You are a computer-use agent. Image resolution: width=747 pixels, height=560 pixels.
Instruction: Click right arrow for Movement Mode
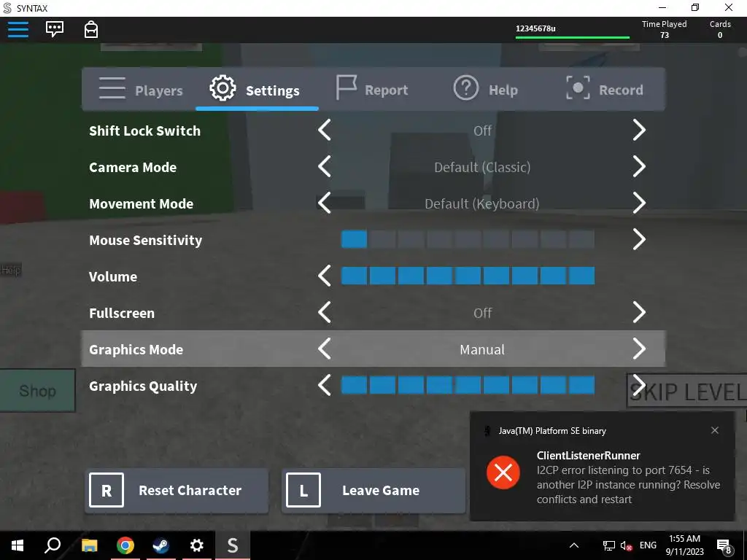(639, 203)
